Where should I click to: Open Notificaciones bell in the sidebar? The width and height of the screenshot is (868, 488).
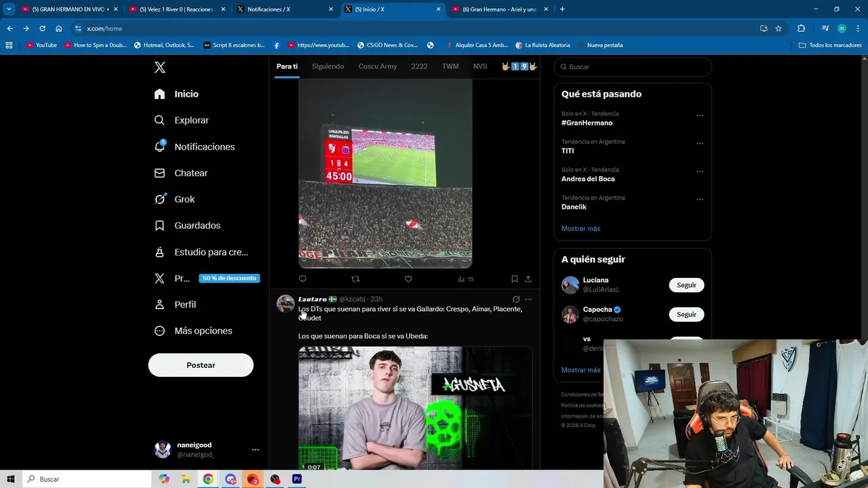coord(194,146)
